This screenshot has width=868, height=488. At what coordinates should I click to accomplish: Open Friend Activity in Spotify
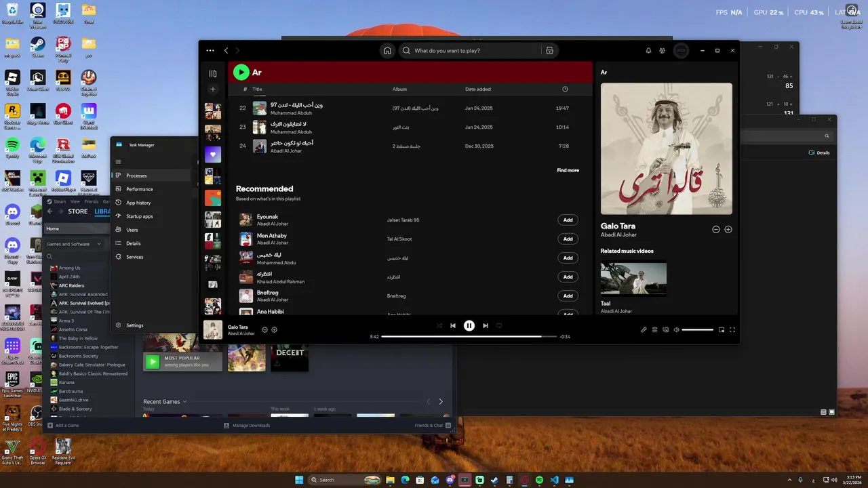point(662,50)
